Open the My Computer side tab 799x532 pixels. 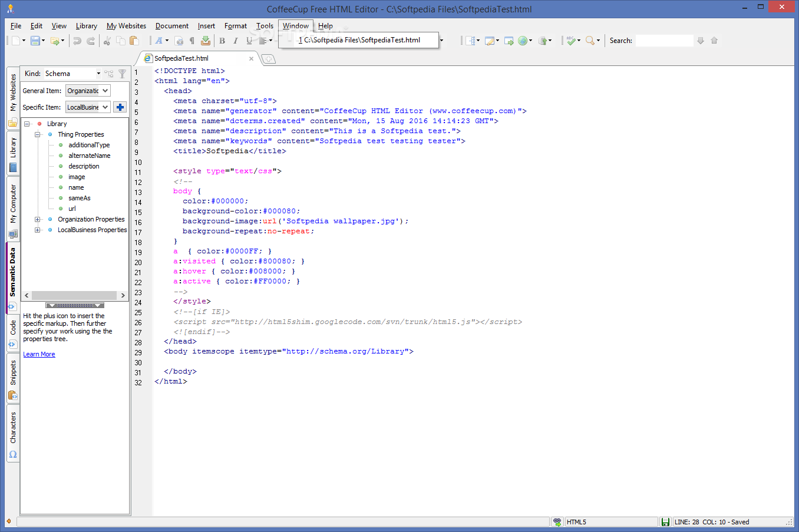click(13, 210)
